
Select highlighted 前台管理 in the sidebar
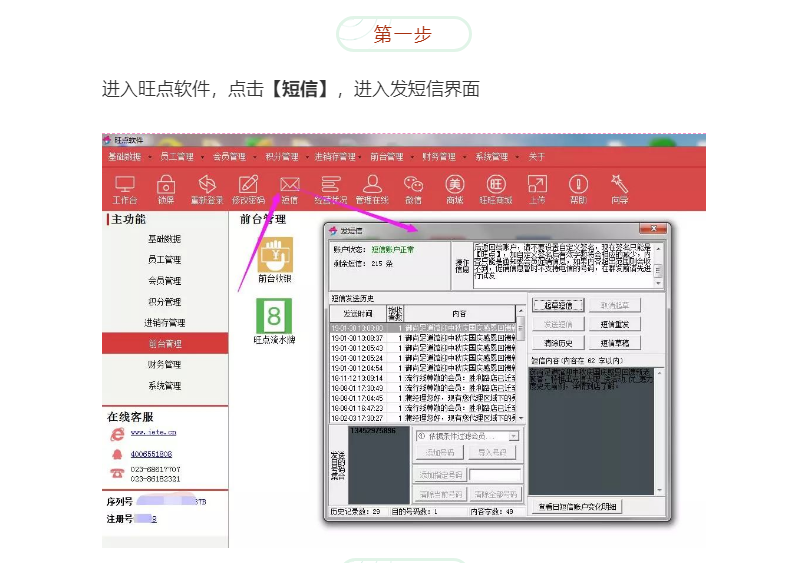click(165, 343)
